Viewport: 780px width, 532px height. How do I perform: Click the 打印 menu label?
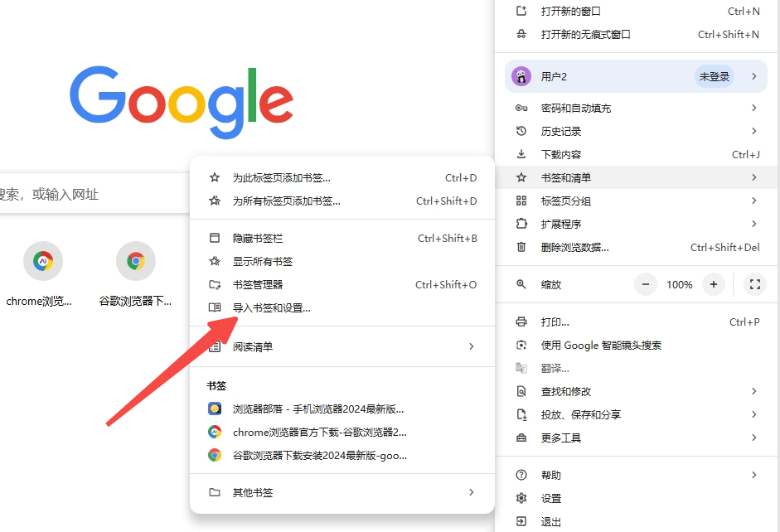pos(555,322)
